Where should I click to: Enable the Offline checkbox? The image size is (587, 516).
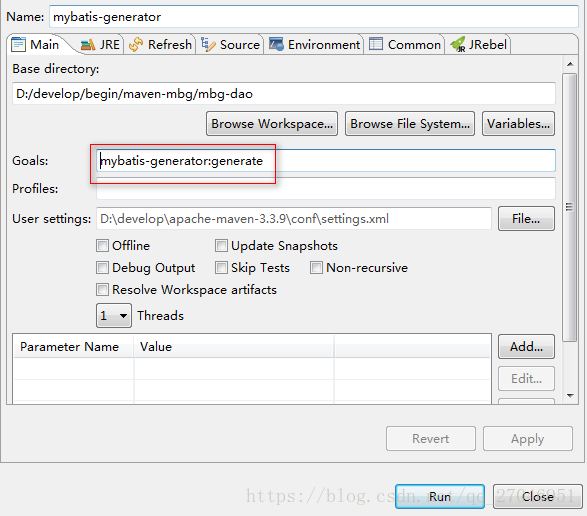[102, 246]
